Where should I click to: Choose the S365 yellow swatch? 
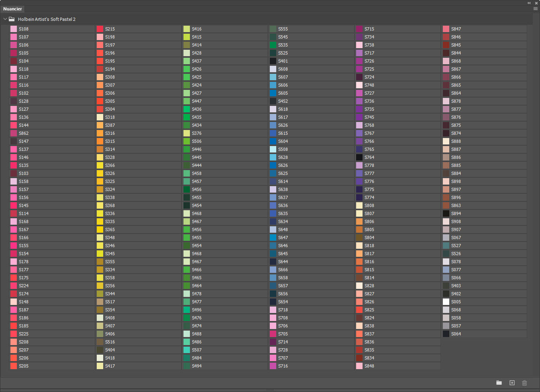tap(100, 230)
